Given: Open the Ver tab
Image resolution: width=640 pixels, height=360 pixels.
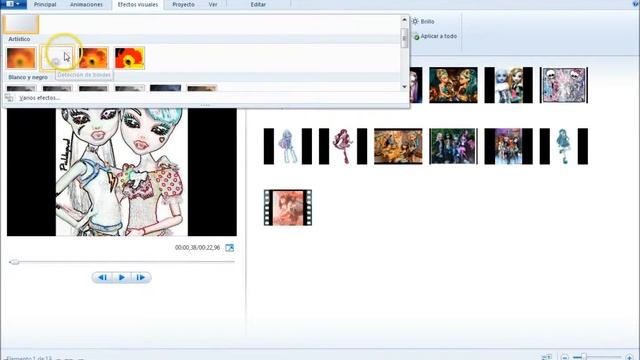Looking at the screenshot, I should tap(213, 4).
